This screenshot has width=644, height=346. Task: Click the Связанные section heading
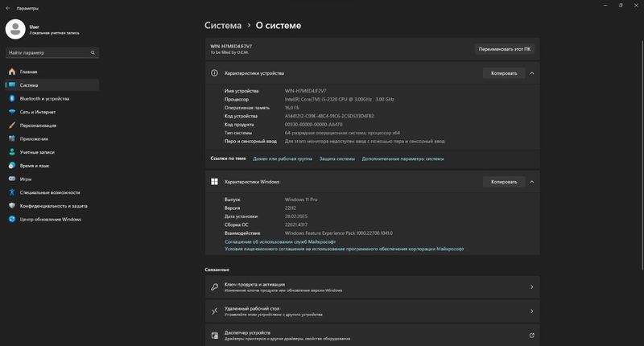click(x=217, y=270)
